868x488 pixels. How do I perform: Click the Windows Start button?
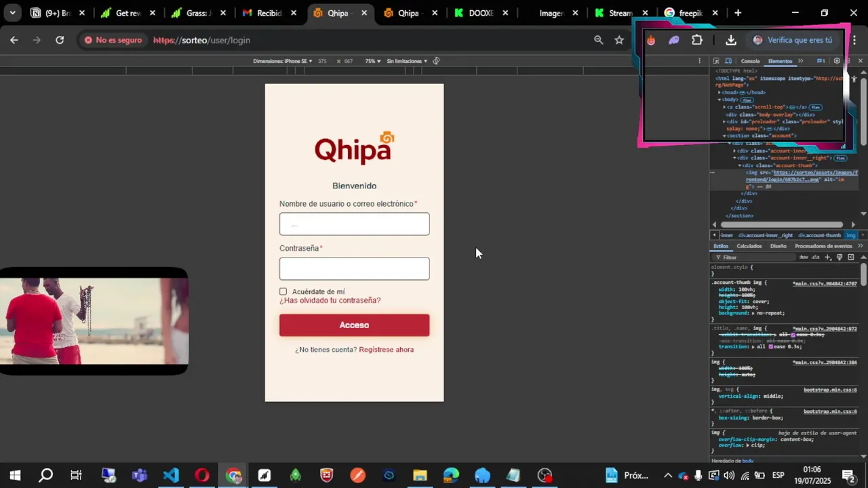(x=15, y=475)
